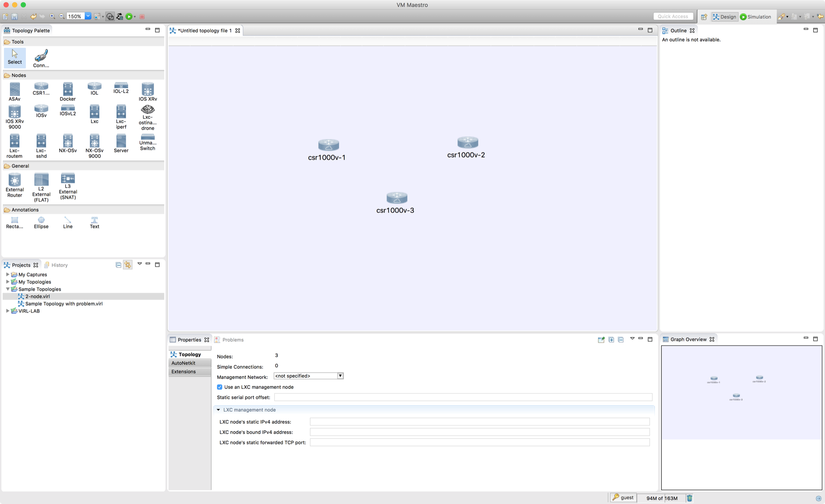Image resolution: width=825 pixels, height=504 pixels.
Task: Toggle Link with Editor in Projects panel
Action: pyautogui.click(x=128, y=265)
